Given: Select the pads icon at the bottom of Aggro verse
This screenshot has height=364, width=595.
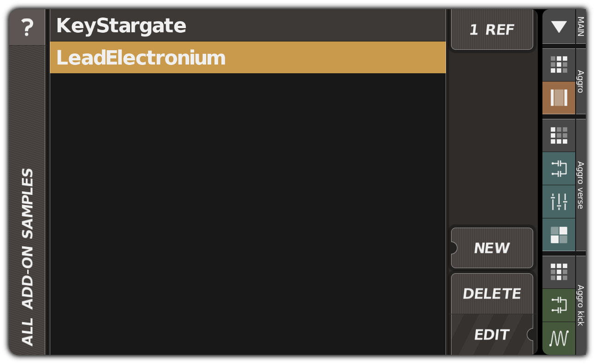Looking at the screenshot, I should pyautogui.click(x=559, y=235).
